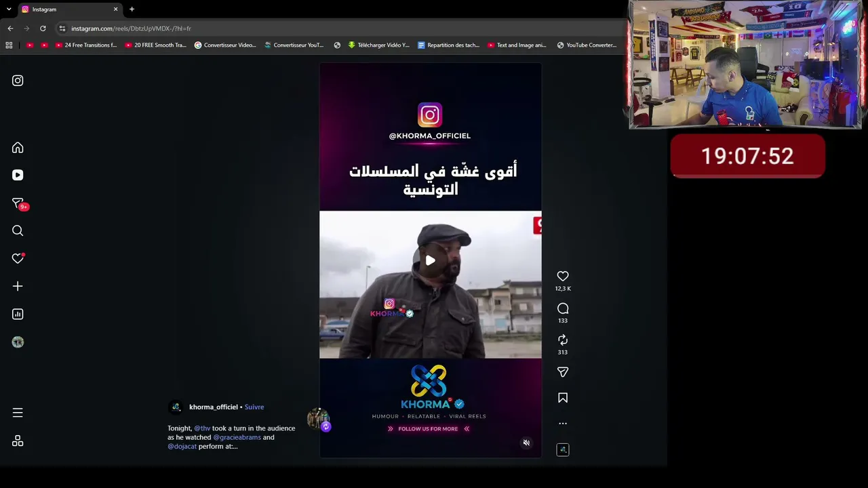Reload the Instagram page
This screenshot has height=488, width=868.
[x=43, y=28]
